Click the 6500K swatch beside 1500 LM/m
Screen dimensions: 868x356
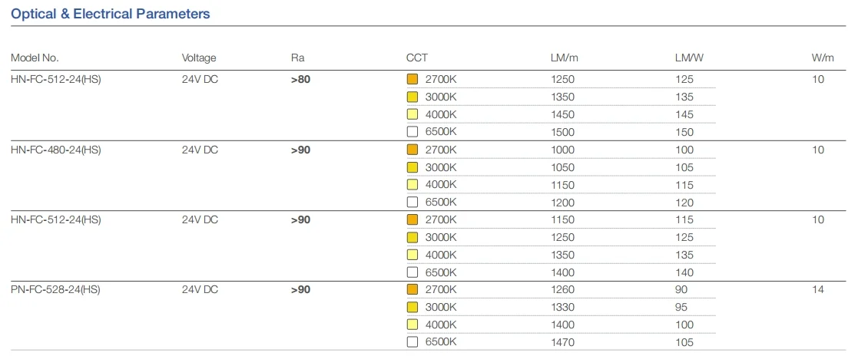pyautogui.click(x=412, y=132)
